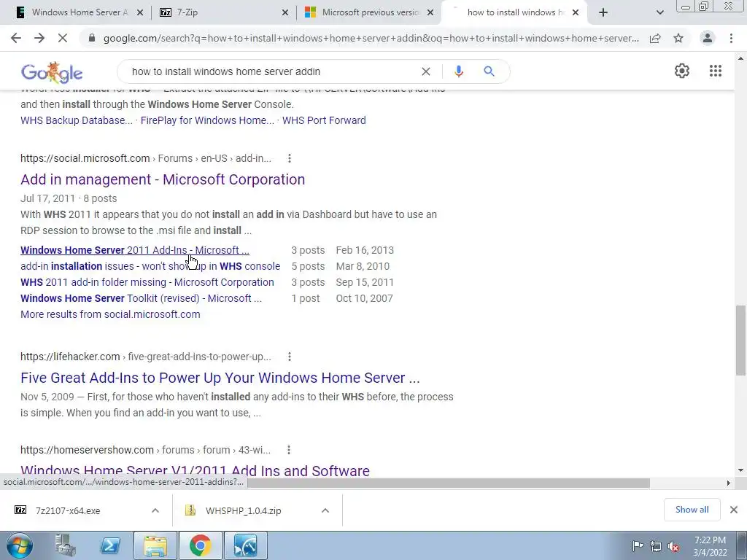This screenshot has height=560, width=747.
Task: Open Action Center flag in tray
Action: pos(638,545)
